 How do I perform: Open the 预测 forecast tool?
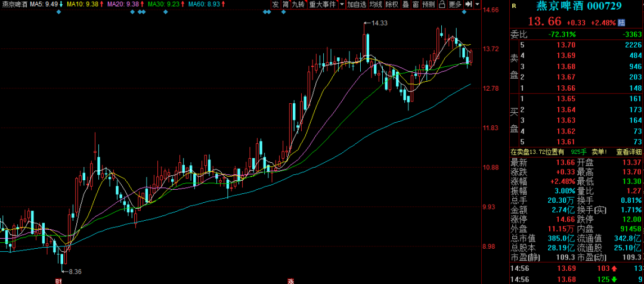428,5
